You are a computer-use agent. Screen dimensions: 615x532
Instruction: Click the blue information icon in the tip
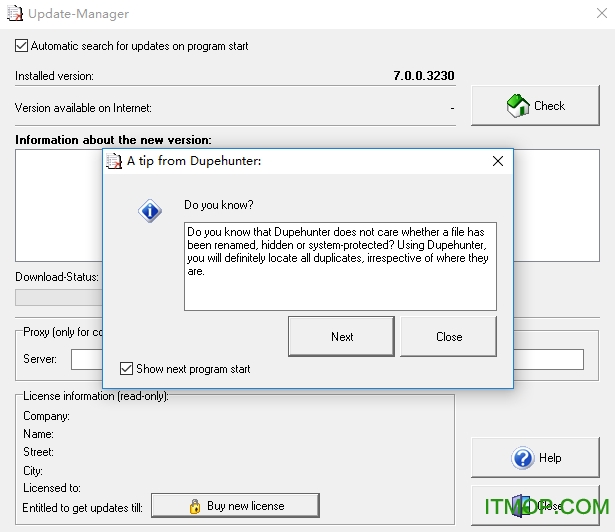click(150, 211)
